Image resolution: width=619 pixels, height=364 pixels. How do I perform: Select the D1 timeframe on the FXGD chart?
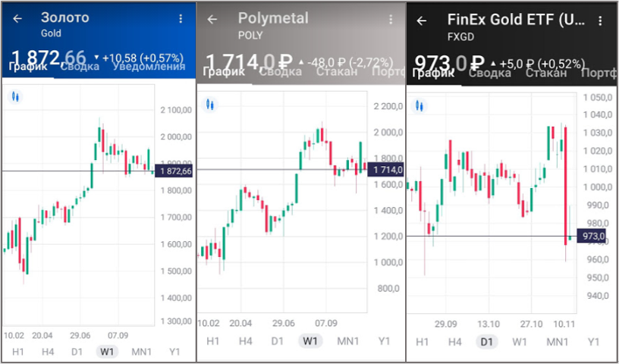click(x=487, y=342)
